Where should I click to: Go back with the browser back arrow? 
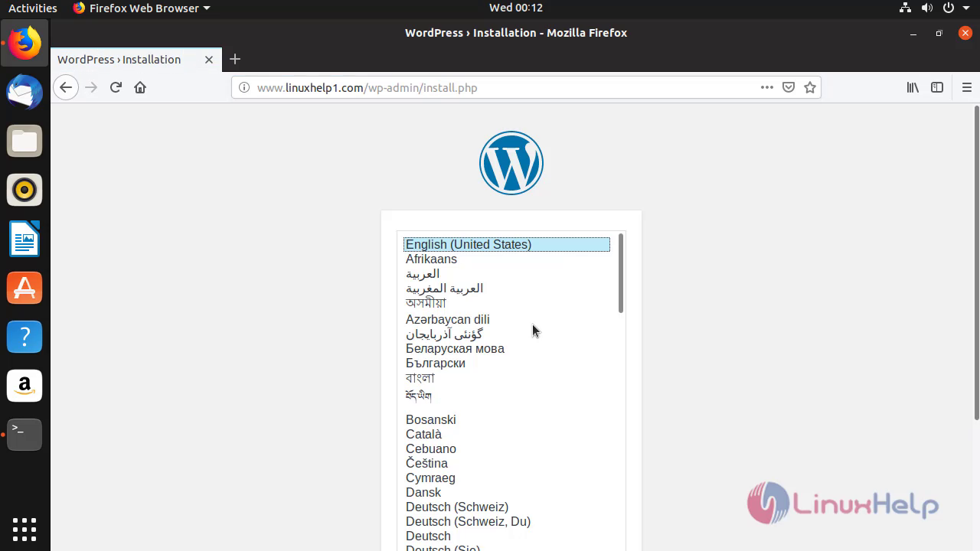tap(66, 87)
